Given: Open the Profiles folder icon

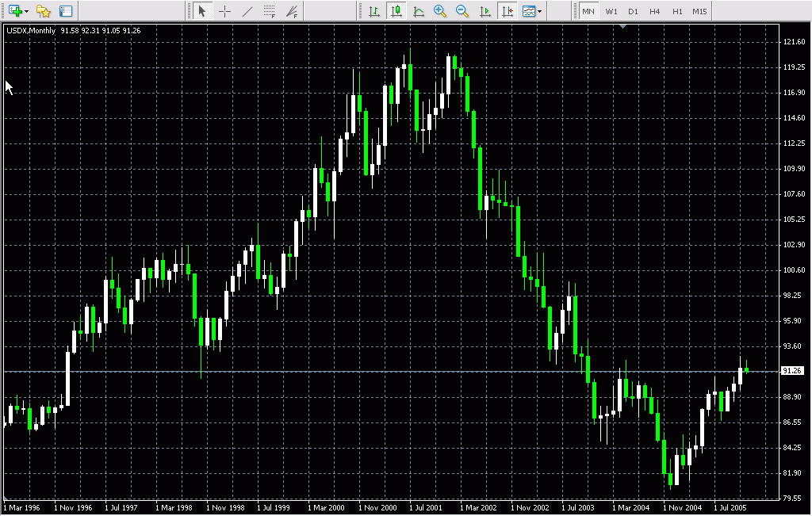Looking at the screenshot, I should coord(44,11).
